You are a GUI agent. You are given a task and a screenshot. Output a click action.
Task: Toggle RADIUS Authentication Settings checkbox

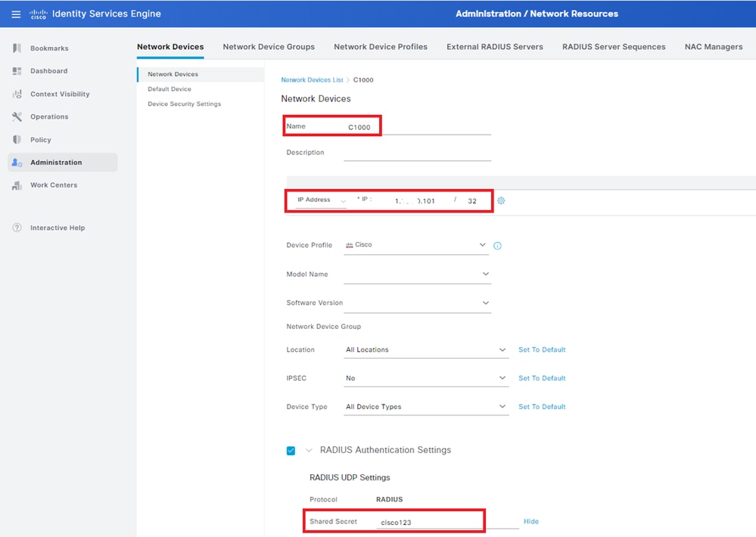click(x=291, y=451)
